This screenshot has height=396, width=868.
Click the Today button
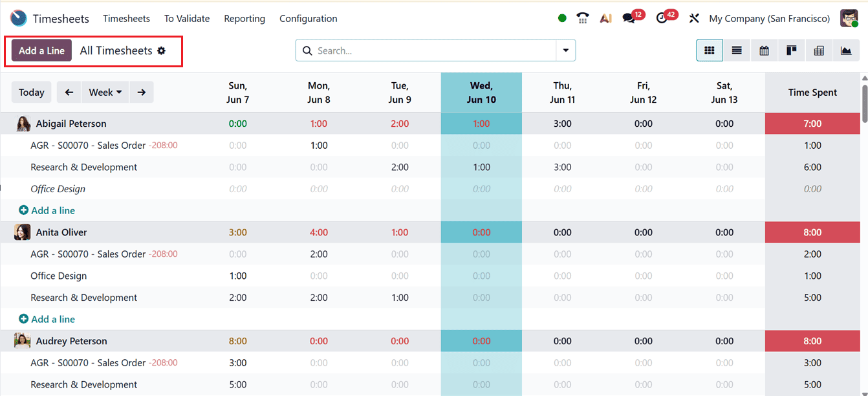click(31, 92)
